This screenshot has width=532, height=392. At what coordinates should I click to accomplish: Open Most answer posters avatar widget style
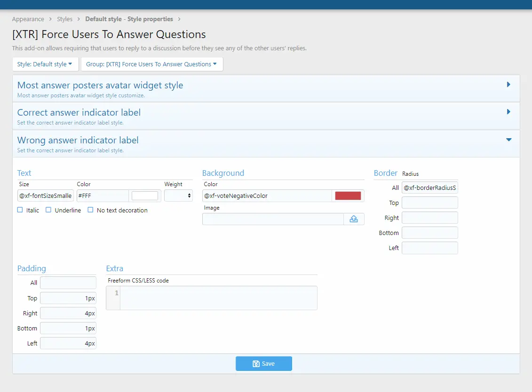(100, 85)
